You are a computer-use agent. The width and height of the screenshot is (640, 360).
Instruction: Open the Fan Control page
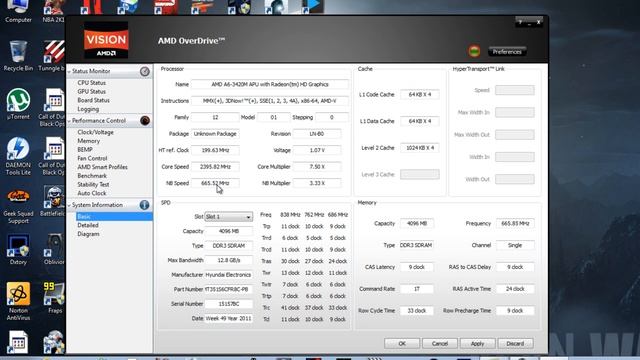tap(92, 158)
